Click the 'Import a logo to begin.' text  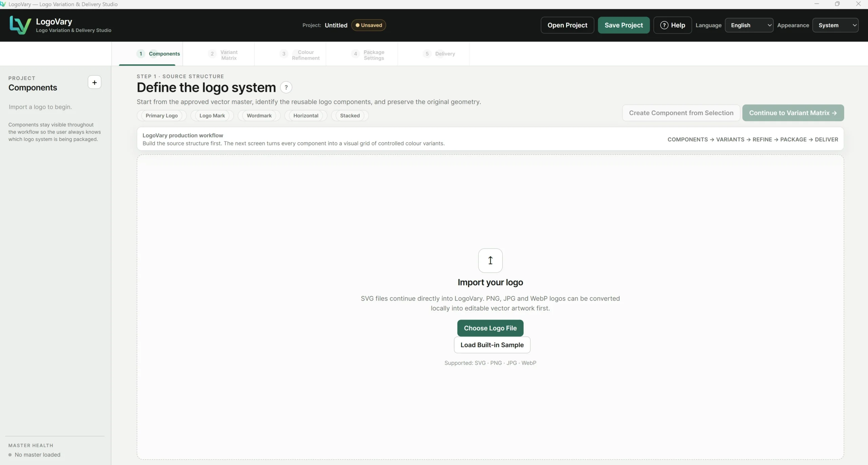click(40, 107)
